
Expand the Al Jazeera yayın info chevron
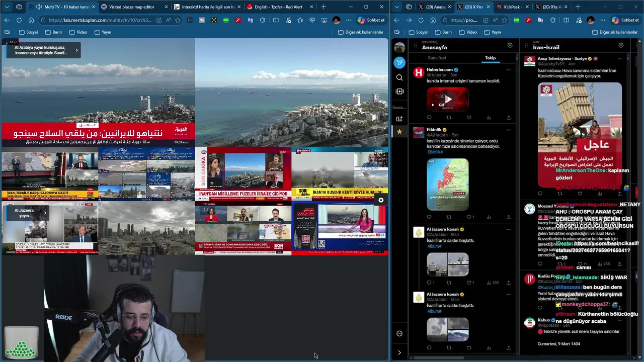click(45, 213)
